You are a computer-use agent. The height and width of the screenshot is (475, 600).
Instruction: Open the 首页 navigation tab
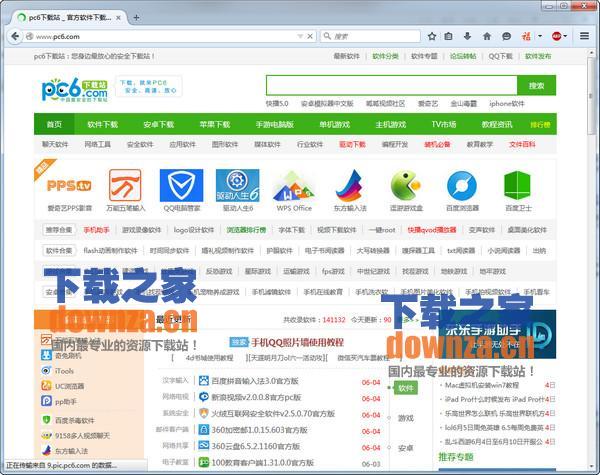tap(54, 124)
